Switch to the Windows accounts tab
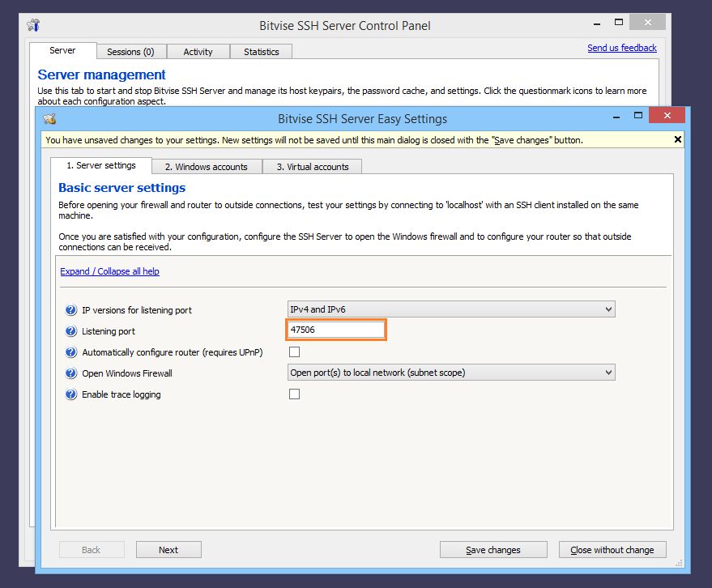The height and width of the screenshot is (588, 712). [x=207, y=166]
